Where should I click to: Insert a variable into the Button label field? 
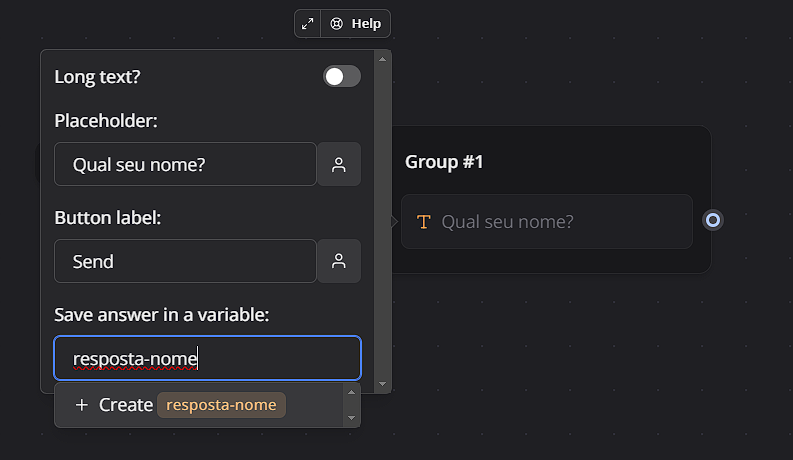point(339,261)
